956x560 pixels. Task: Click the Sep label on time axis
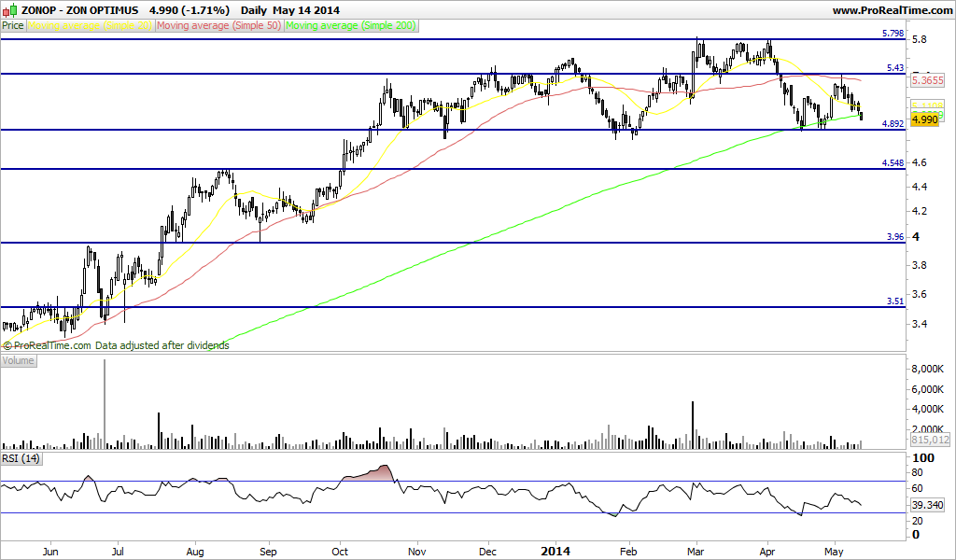pos(268,552)
